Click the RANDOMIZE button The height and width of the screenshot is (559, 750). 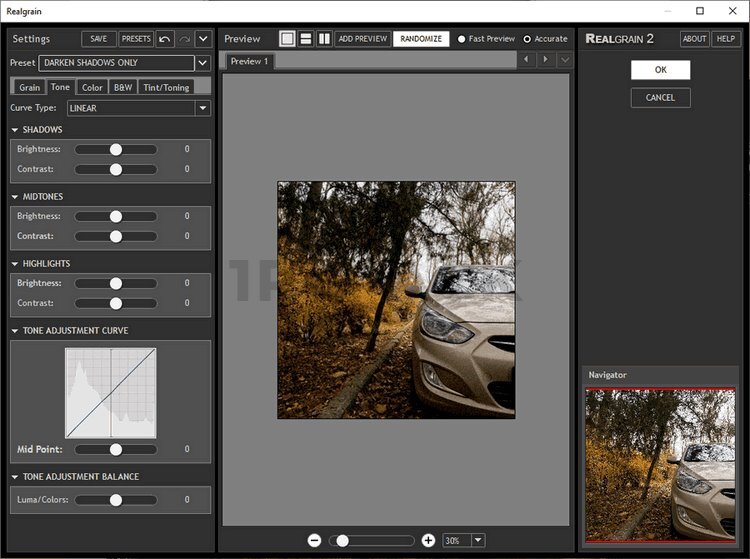point(420,39)
